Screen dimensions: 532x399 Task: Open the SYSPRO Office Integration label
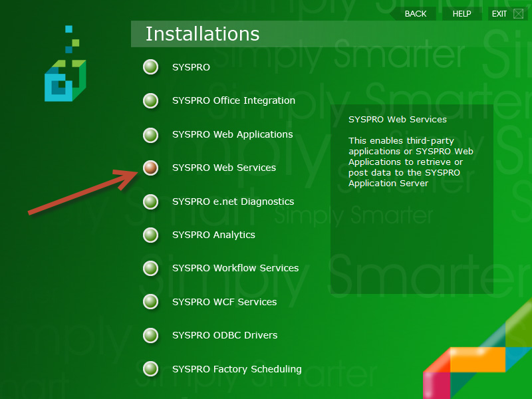(234, 101)
